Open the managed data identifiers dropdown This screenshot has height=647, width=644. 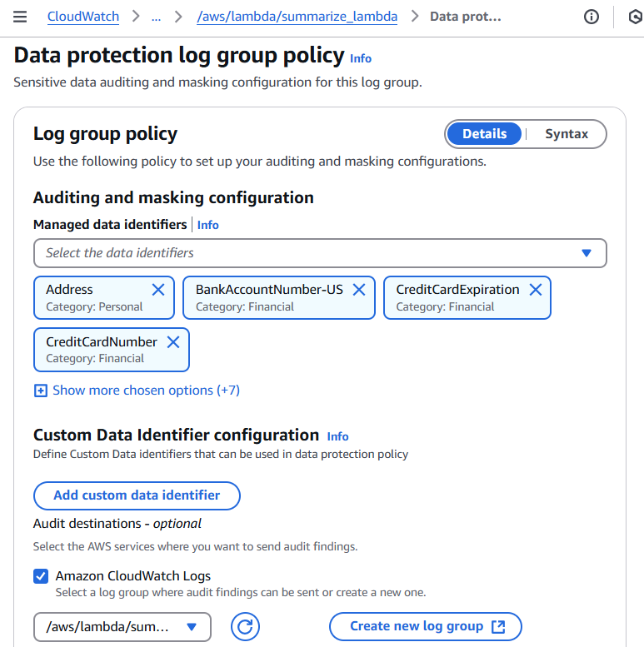320,253
